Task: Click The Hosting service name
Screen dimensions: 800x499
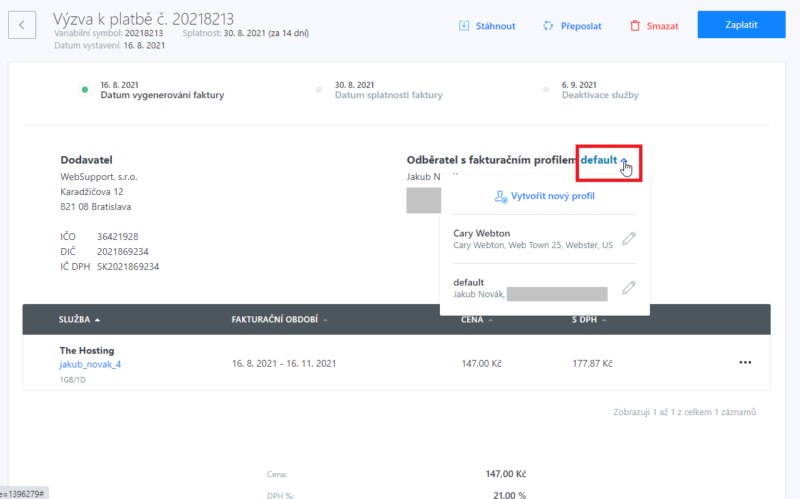Action: (87, 351)
